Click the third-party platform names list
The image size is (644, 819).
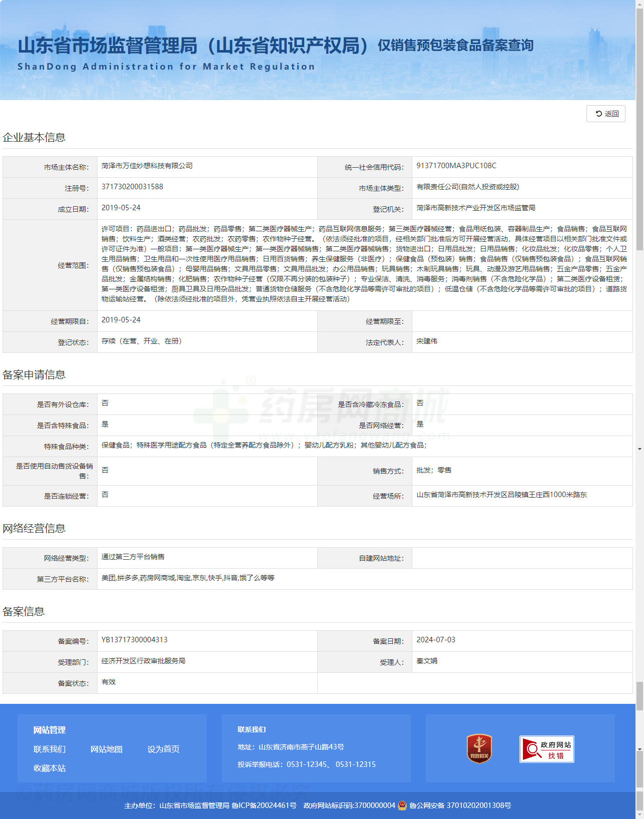point(188,578)
